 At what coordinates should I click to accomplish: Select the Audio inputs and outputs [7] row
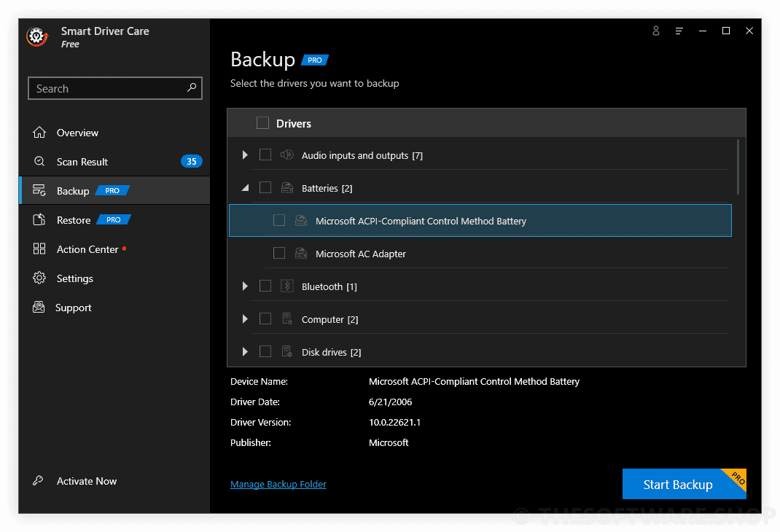pos(480,154)
